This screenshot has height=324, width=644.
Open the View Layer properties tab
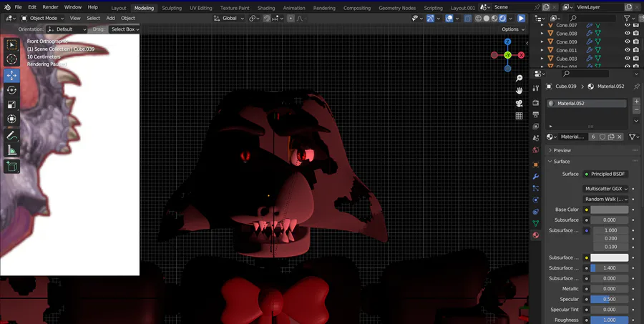(535, 126)
